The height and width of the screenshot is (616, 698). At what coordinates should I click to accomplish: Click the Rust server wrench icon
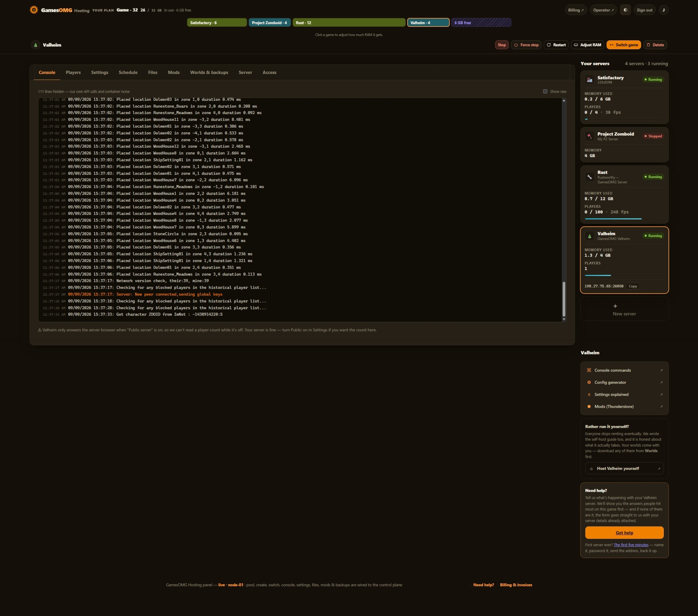pyautogui.click(x=589, y=177)
